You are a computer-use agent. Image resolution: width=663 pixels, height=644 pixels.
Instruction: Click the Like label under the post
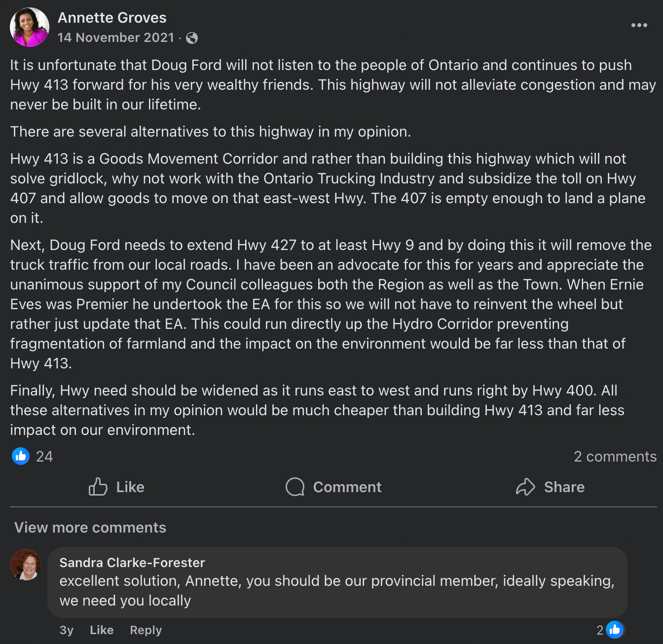click(130, 487)
